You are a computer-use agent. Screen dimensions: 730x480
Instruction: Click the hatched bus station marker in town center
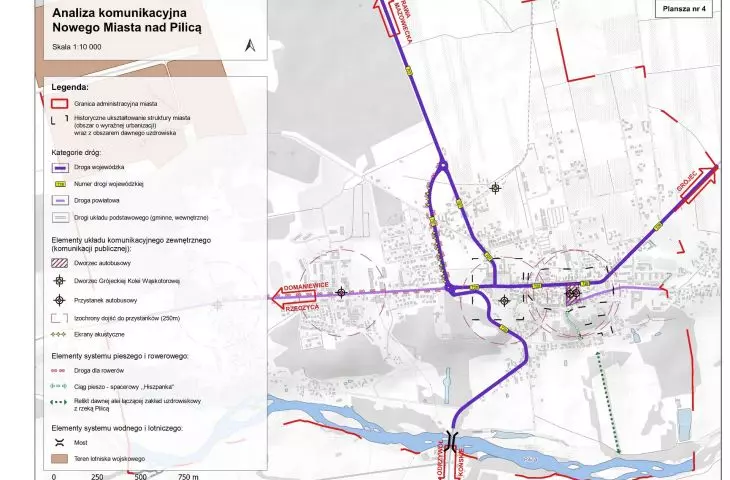point(573,293)
